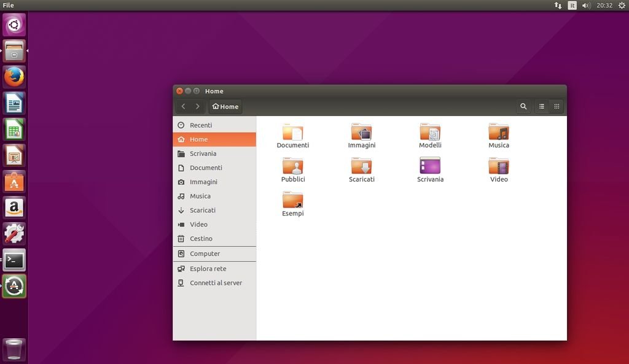Go forward with the right arrow button
629x364 pixels.
(x=197, y=106)
